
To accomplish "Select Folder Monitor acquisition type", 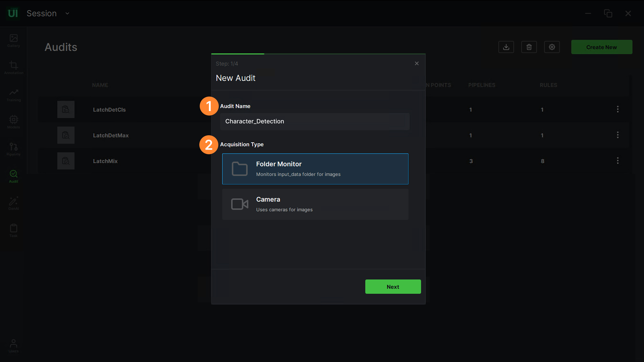I will tap(315, 169).
